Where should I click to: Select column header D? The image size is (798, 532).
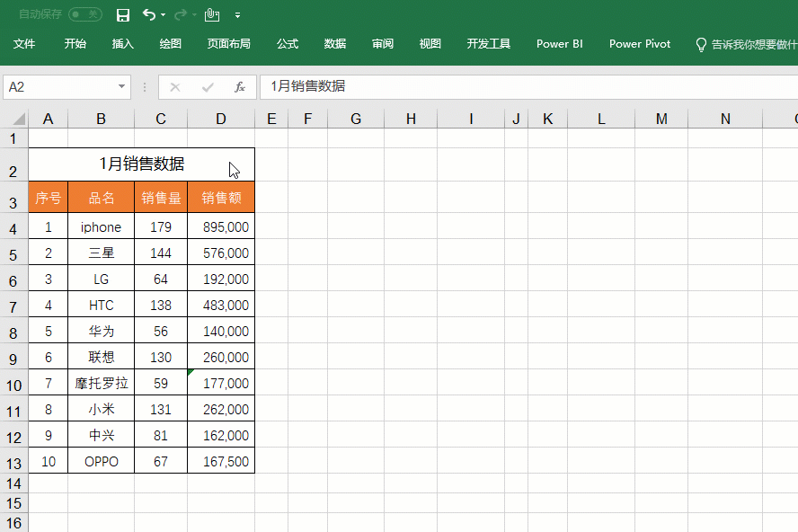click(221, 119)
